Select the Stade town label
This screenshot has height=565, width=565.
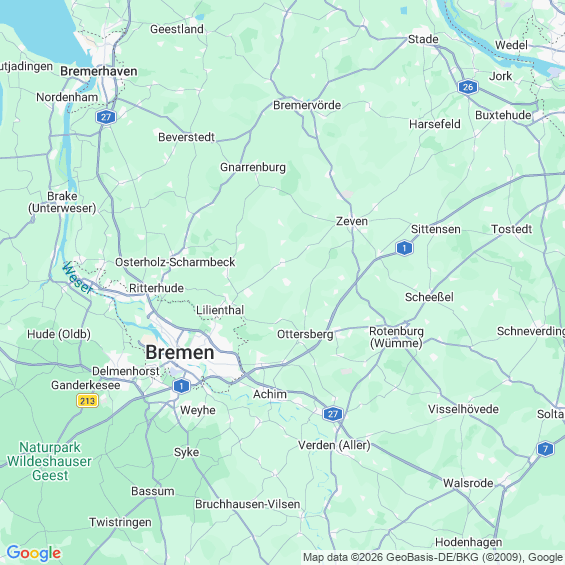coord(423,39)
